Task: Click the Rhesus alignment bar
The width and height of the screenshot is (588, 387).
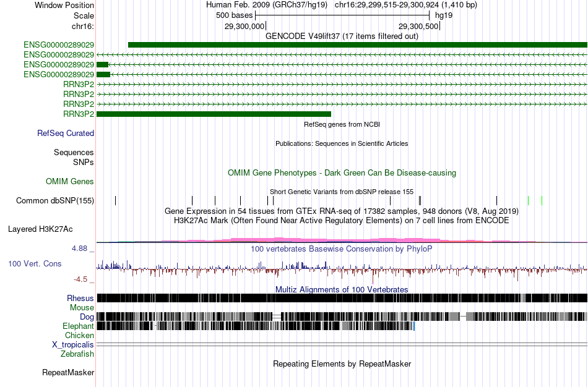Action: (x=342, y=298)
